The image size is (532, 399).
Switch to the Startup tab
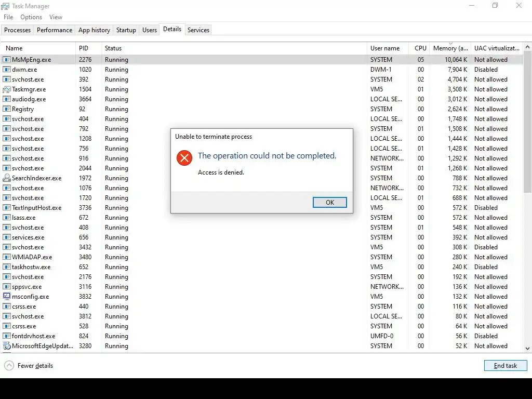tap(126, 30)
